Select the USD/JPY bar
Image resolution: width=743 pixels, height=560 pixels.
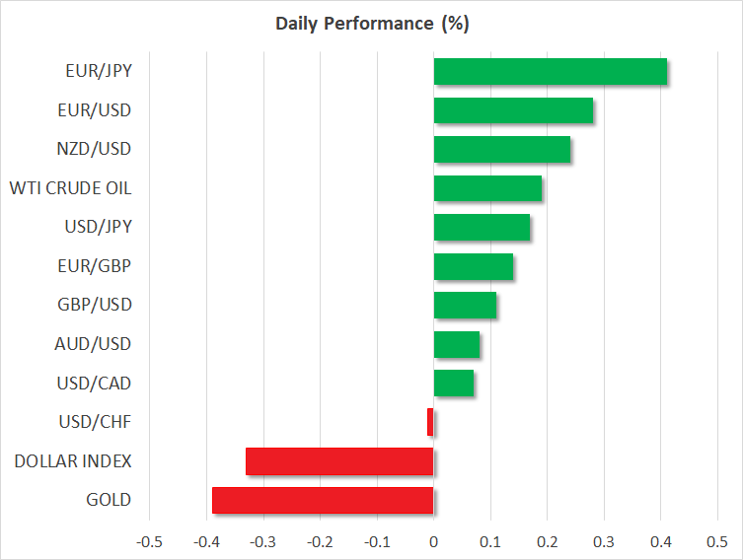click(x=482, y=228)
